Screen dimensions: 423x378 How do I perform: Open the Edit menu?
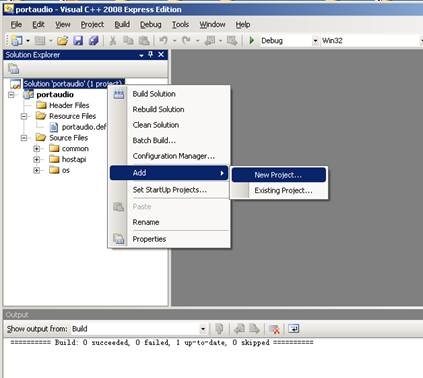click(38, 24)
